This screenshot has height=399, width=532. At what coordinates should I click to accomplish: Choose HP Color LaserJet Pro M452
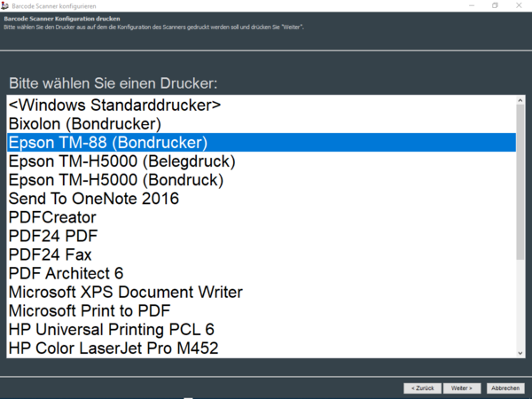(113, 348)
